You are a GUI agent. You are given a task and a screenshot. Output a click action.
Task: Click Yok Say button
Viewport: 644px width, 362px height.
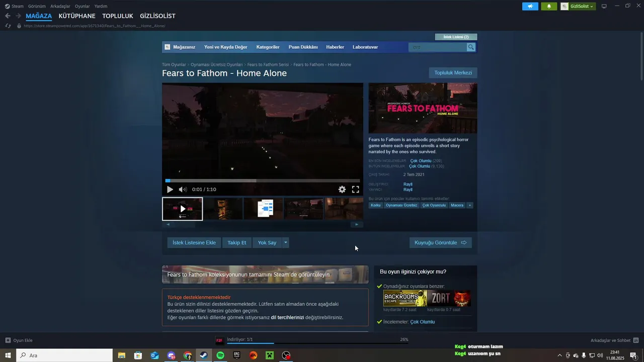point(267,243)
